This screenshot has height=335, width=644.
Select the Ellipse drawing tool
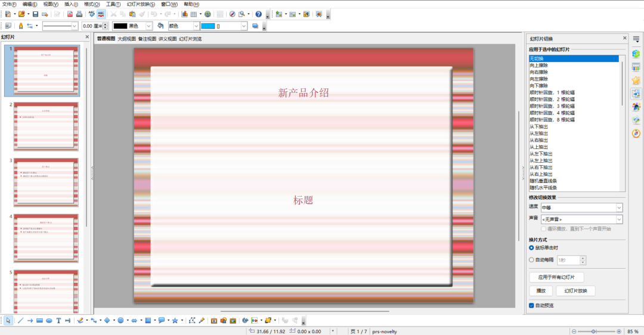(x=49, y=320)
